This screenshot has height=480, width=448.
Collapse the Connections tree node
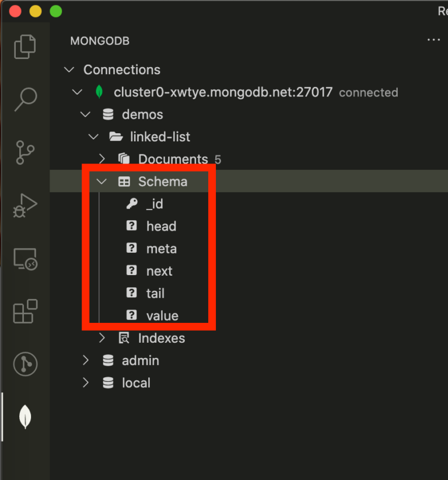click(x=68, y=69)
